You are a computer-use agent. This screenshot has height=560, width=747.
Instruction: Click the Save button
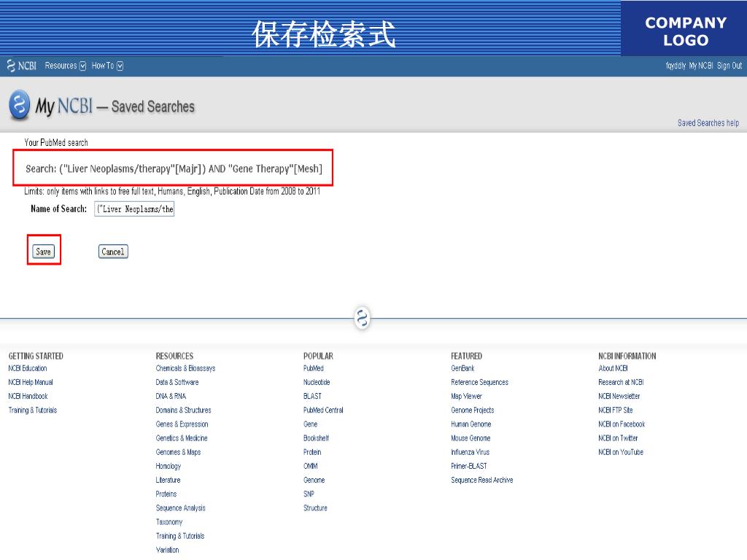[x=43, y=252]
